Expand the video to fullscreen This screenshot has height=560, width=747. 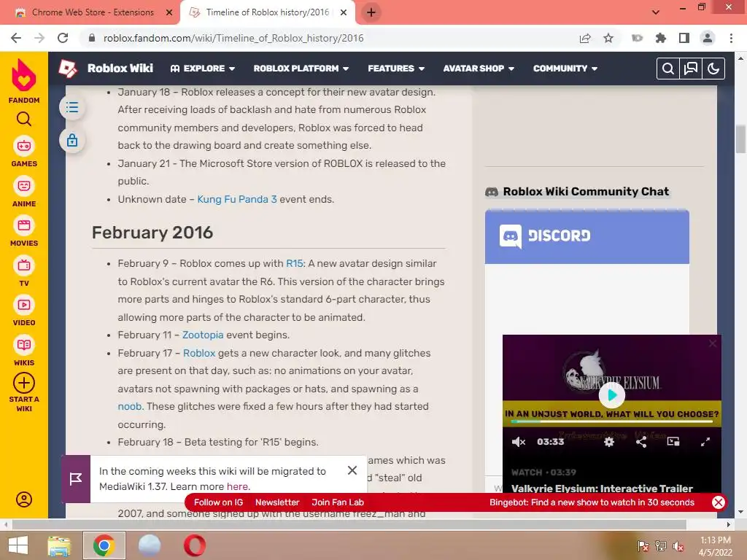[705, 442]
